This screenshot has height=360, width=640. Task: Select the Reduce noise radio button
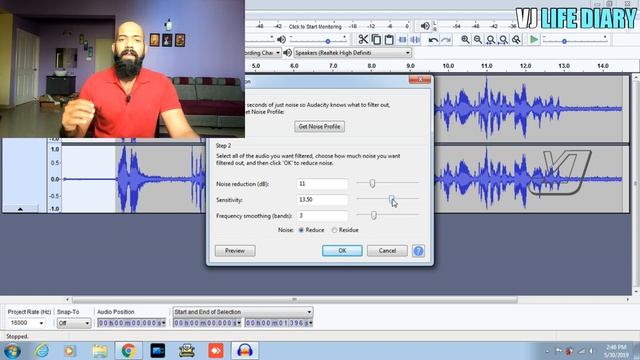[x=301, y=230]
